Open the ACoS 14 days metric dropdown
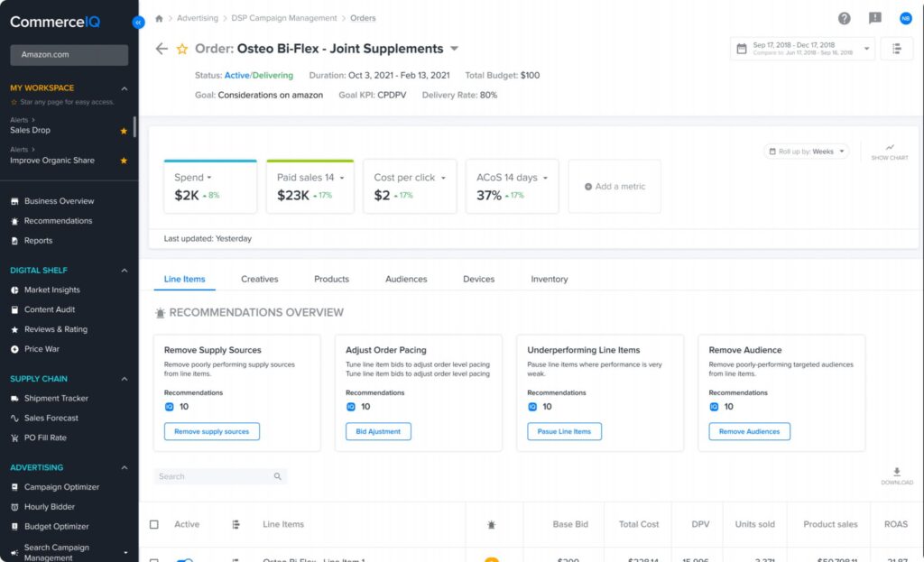This screenshot has height=562, width=924. [x=545, y=178]
